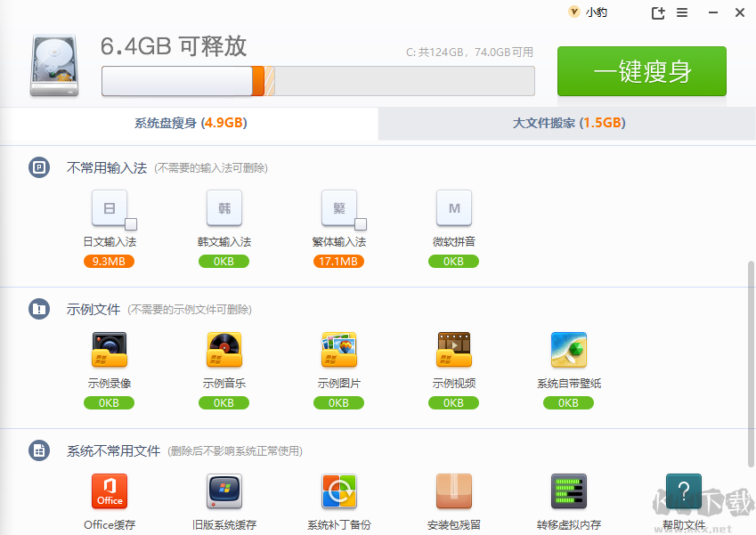Click 0KB badge under 示例视频

click(453, 403)
